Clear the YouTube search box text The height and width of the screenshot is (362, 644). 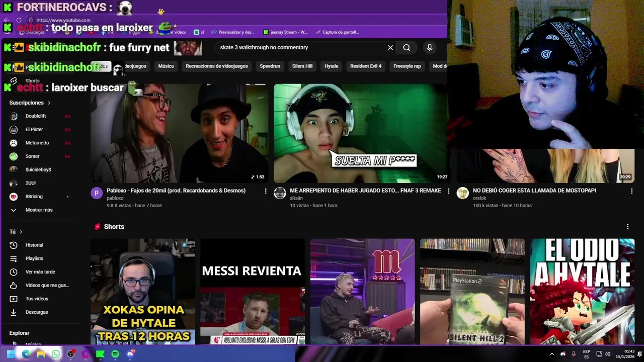point(390,47)
